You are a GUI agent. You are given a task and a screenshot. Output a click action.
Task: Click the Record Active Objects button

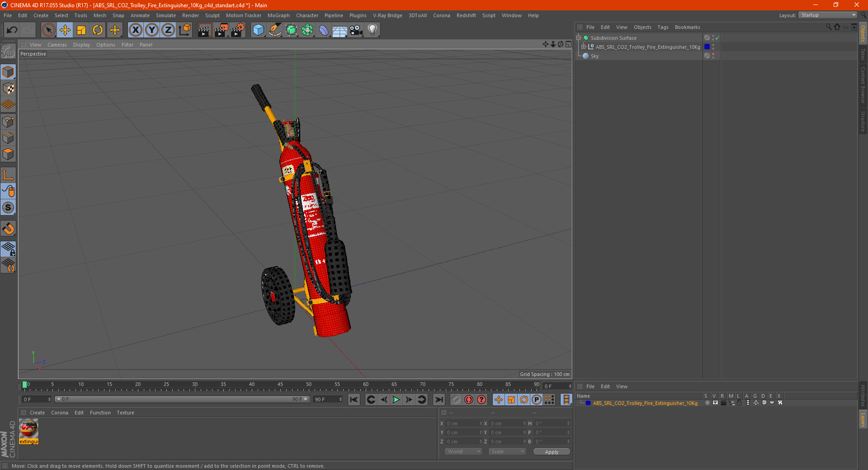coord(456,399)
